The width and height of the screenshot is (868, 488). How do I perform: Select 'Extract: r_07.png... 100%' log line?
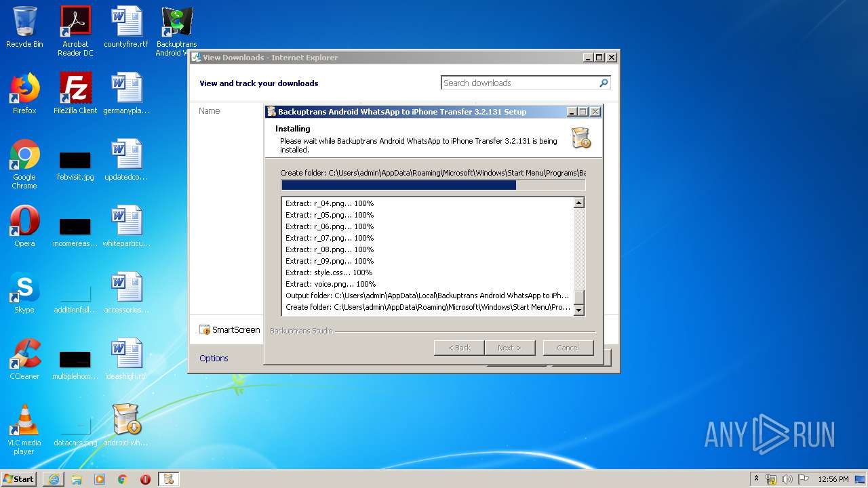(330, 238)
